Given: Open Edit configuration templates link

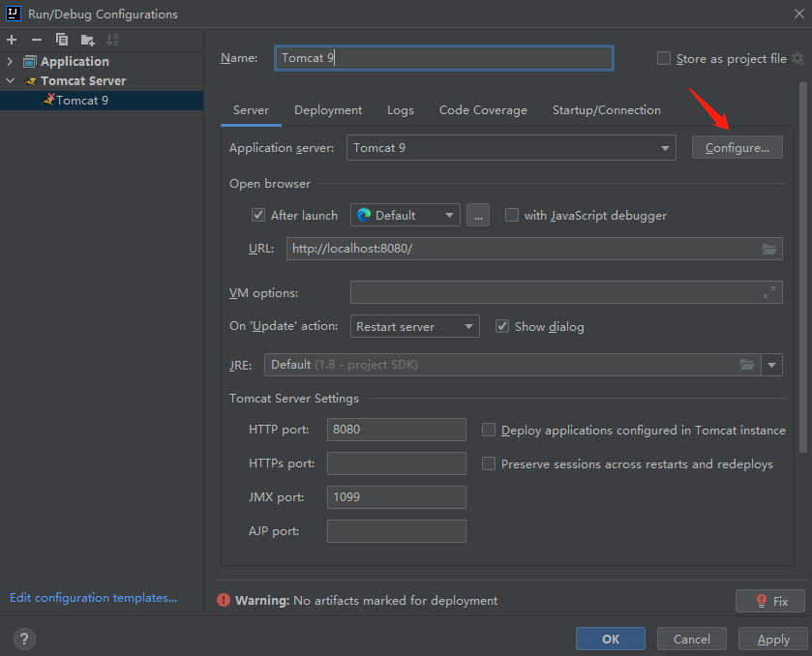Looking at the screenshot, I should coord(93,598).
